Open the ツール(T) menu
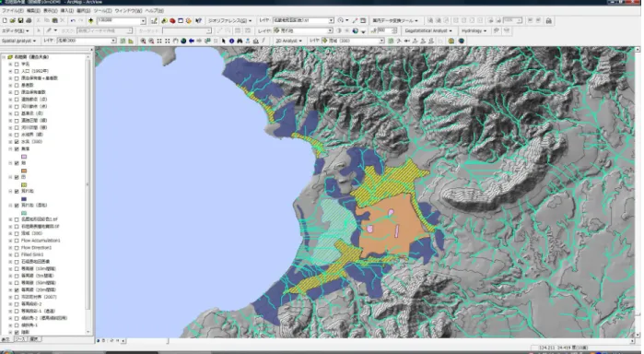 click(x=102, y=11)
